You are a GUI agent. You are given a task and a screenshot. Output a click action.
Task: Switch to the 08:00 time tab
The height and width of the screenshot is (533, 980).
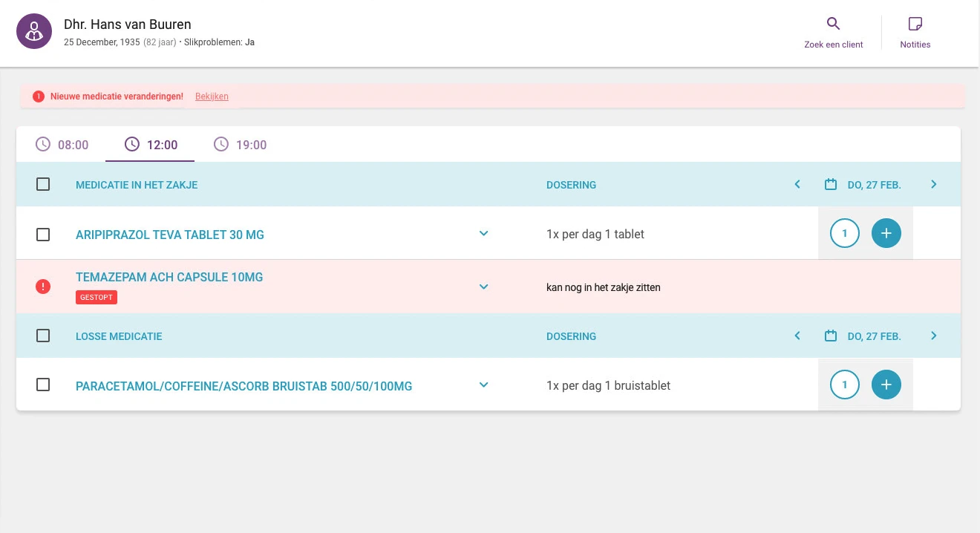point(62,145)
